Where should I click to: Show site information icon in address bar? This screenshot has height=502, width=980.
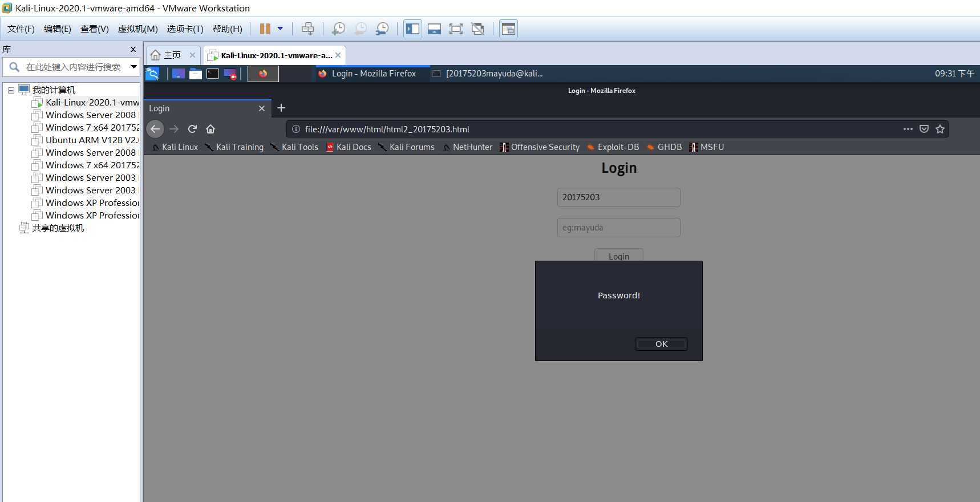pos(296,129)
